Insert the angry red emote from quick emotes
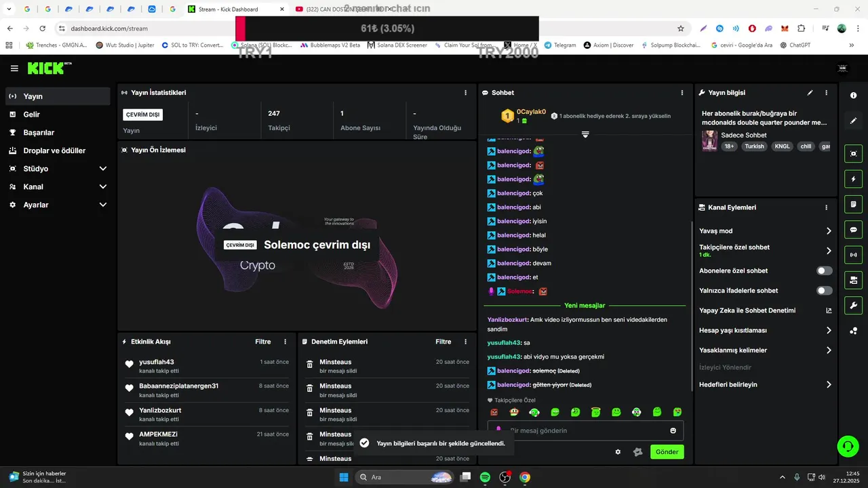868x488 pixels. [x=494, y=412]
